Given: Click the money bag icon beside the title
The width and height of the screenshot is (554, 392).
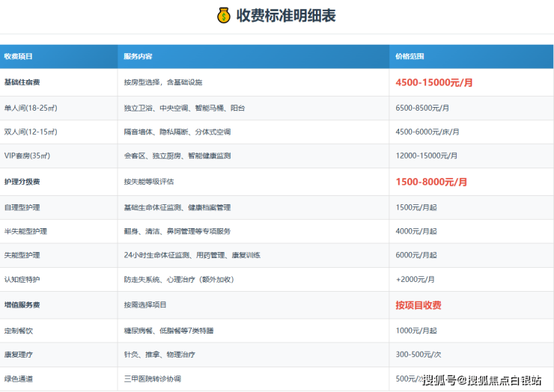Looking at the screenshot, I should click(x=223, y=15).
